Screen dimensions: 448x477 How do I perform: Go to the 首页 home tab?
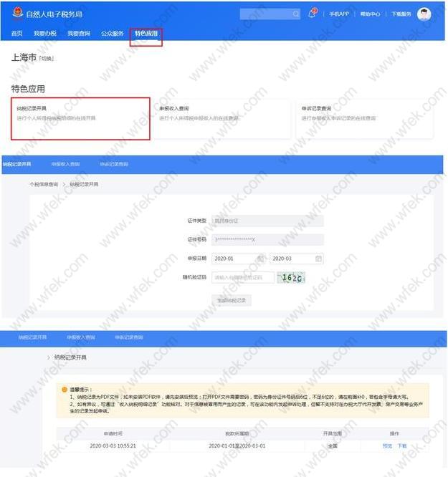point(16,34)
